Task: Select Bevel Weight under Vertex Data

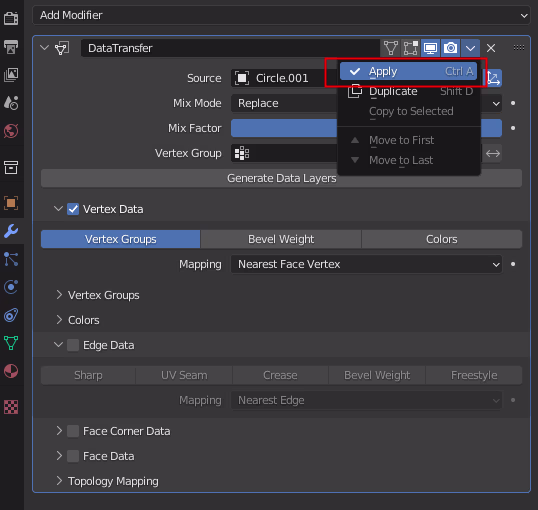Action: (x=281, y=239)
